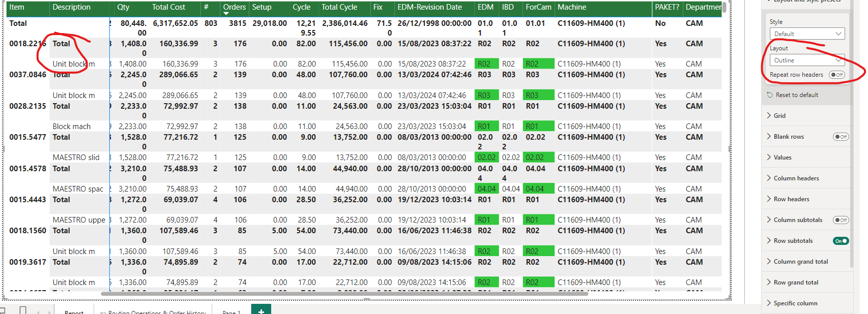Click the MAESTRO slid description cell
Viewport: 868px width, 314px height.
click(x=76, y=158)
